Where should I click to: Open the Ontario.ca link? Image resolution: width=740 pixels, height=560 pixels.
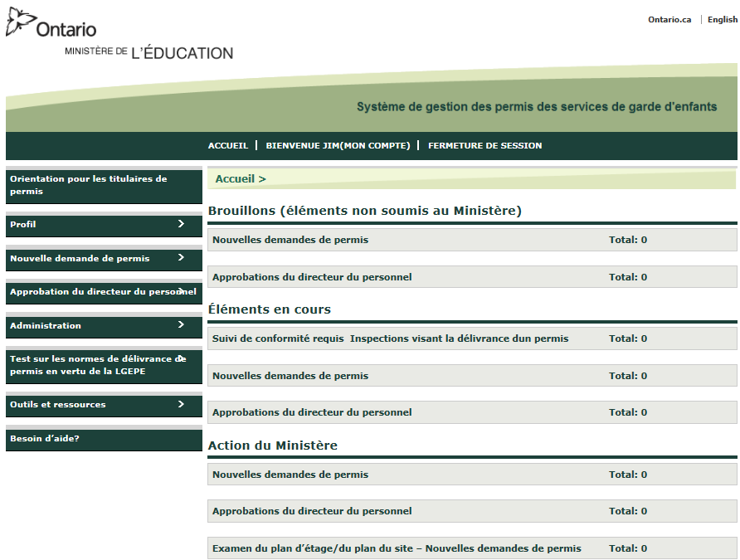tap(669, 19)
